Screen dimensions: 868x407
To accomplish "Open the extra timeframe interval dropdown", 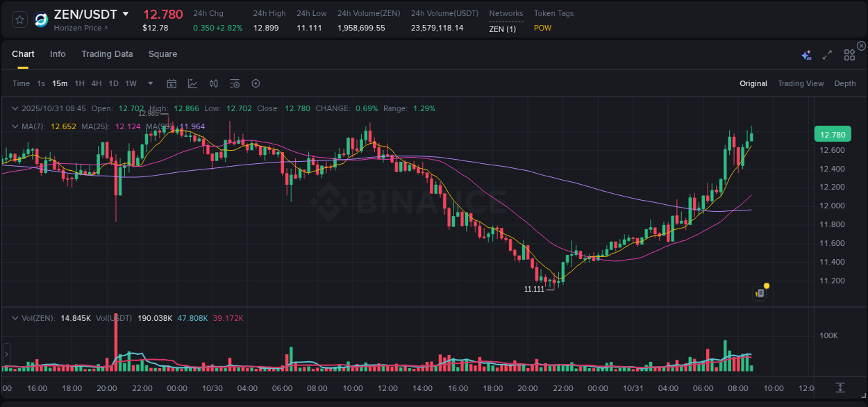I will coord(149,83).
